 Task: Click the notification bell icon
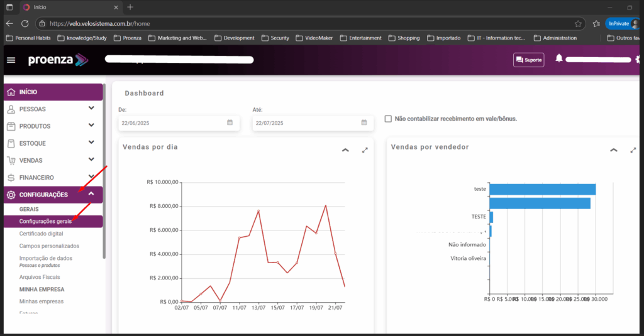558,58
